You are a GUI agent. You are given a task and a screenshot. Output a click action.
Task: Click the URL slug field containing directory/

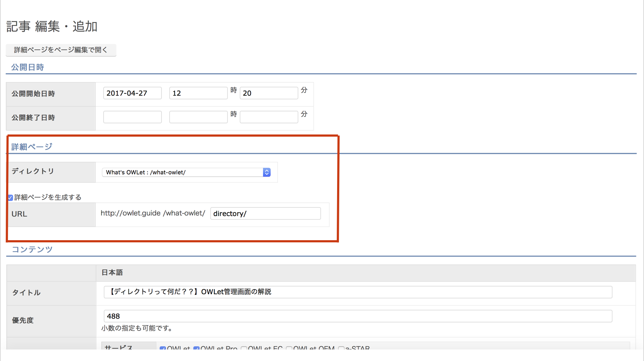(x=265, y=214)
